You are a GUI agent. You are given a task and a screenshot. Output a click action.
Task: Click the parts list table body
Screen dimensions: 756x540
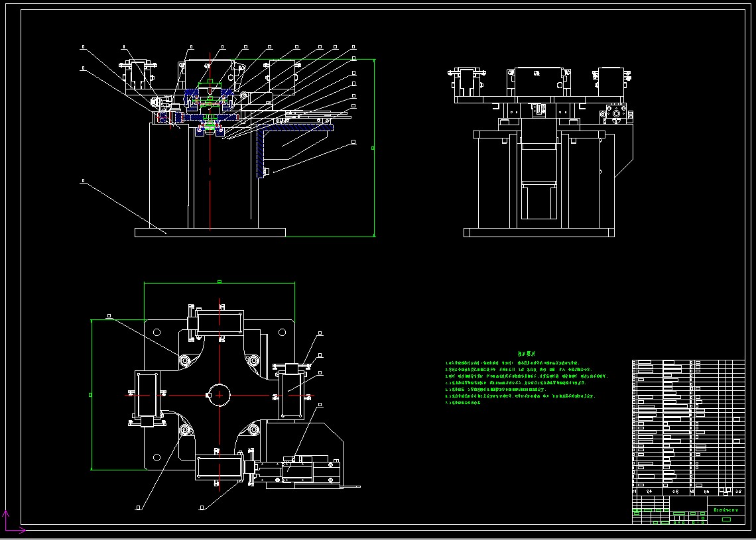688,424
